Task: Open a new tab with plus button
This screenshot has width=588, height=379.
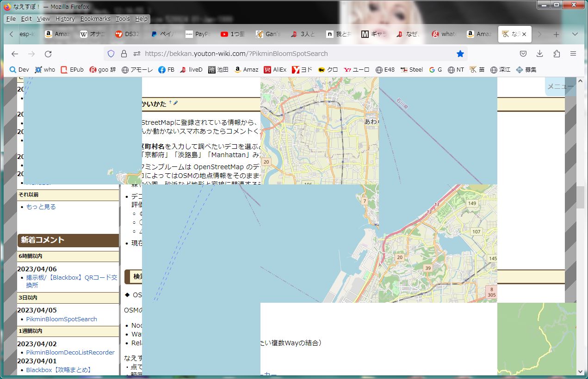Action: point(556,34)
